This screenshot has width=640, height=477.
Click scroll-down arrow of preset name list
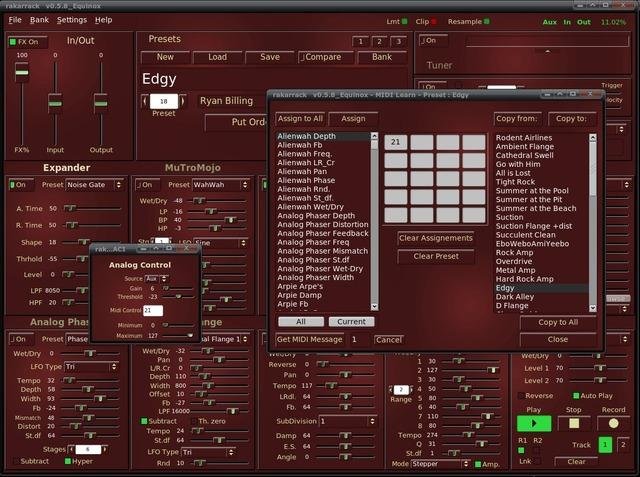click(593, 308)
